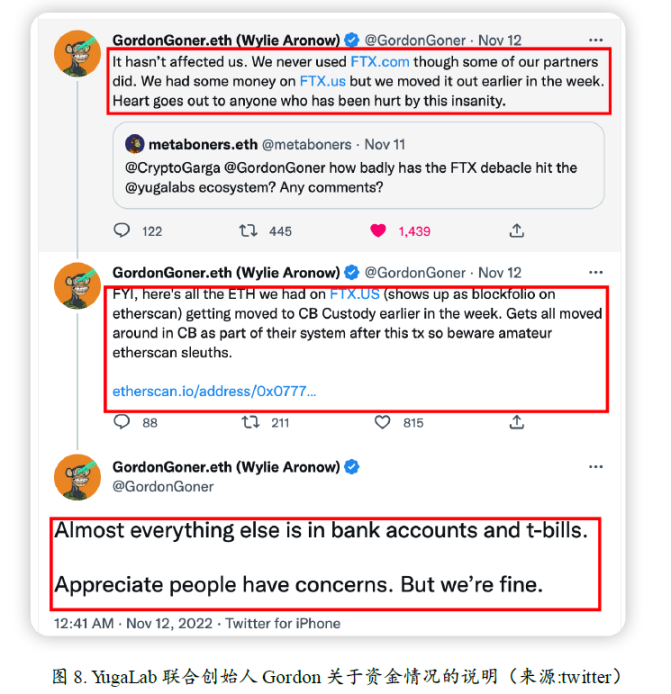Click the reply icon with 122 replies
The height and width of the screenshot is (694, 671).
[x=122, y=231]
